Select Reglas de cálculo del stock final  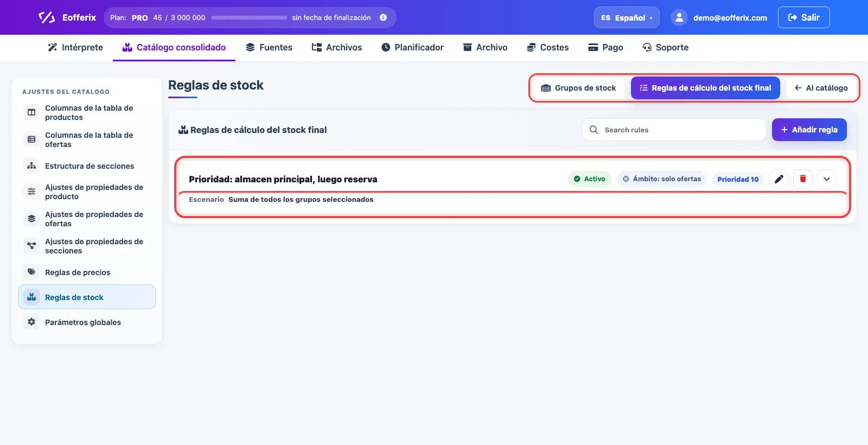[x=705, y=88]
